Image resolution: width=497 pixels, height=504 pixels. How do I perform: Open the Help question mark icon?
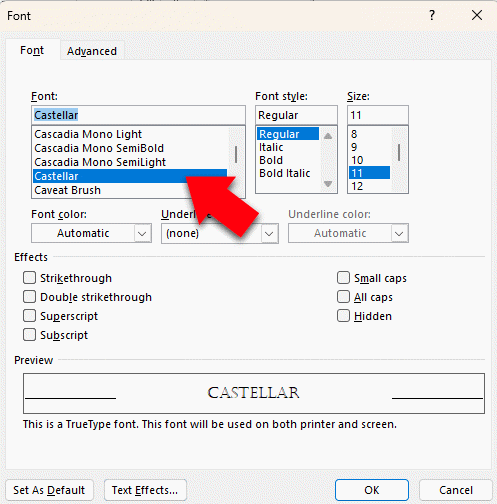pyautogui.click(x=432, y=15)
